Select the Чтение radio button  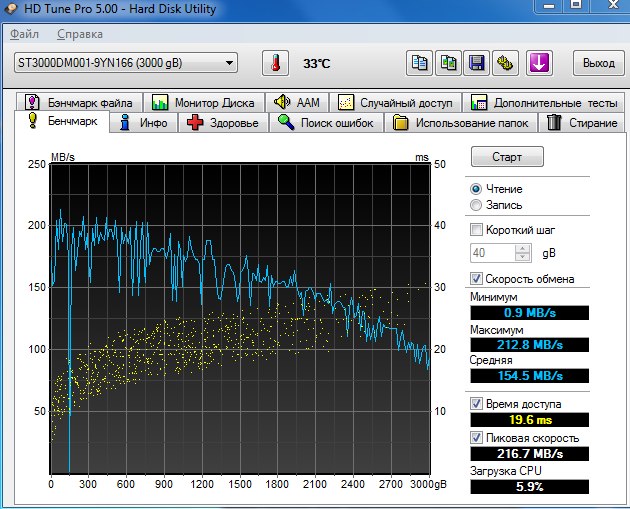point(476,189)
